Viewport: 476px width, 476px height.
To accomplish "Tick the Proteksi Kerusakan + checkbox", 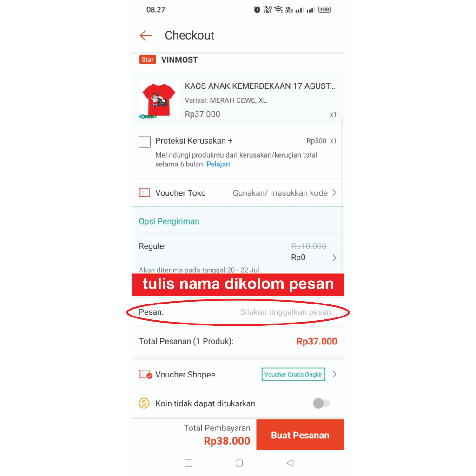I will pyautogui.click(x=145, y=141).
